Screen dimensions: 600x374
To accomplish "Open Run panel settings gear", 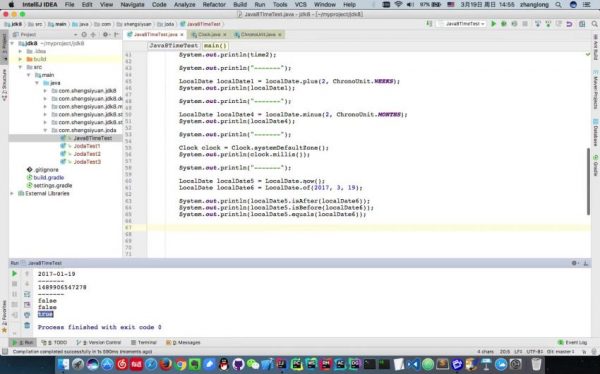I will 574,263.
